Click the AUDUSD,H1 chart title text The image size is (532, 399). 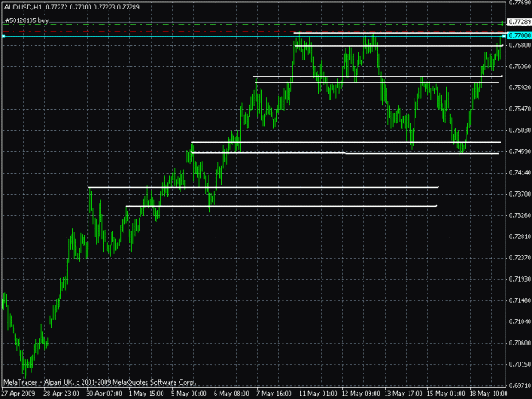pos(22,7)
